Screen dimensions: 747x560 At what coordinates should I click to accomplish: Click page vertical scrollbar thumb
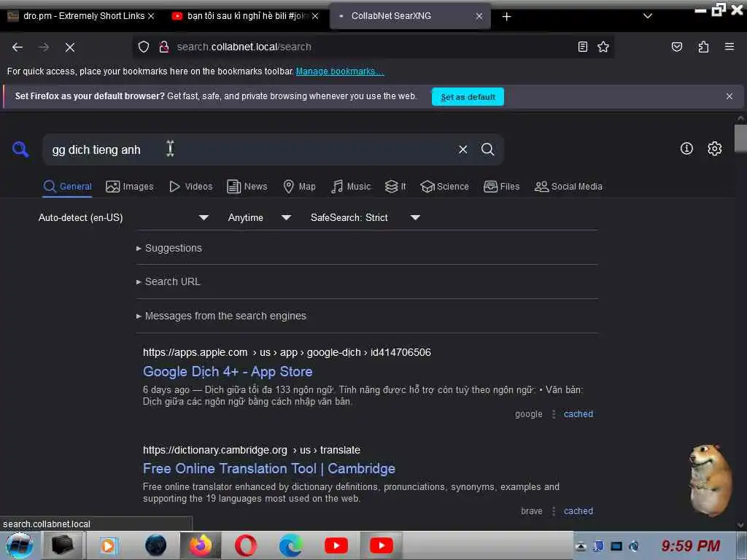[740, 138]
